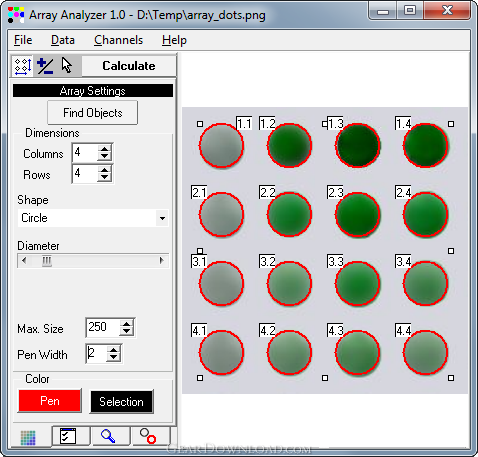Click the Calculate button
Screen dimensions: 478x457
129,66
